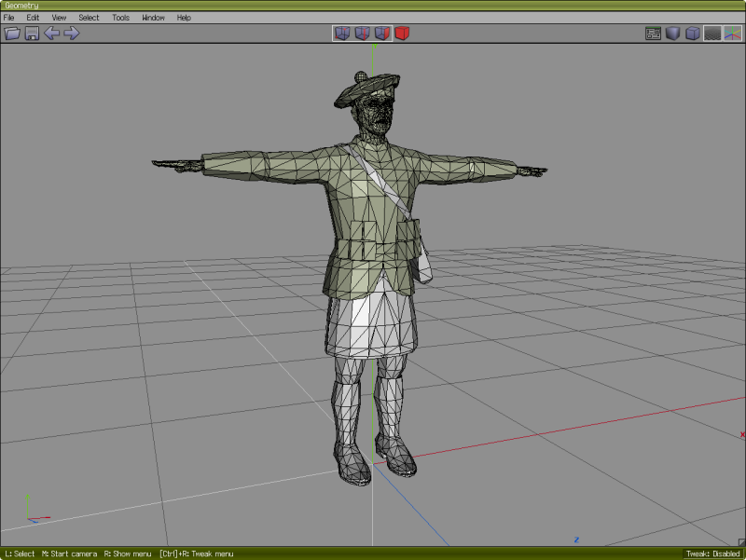
Task: Click the Open file folder icon
Action: [x=12, y=34]
